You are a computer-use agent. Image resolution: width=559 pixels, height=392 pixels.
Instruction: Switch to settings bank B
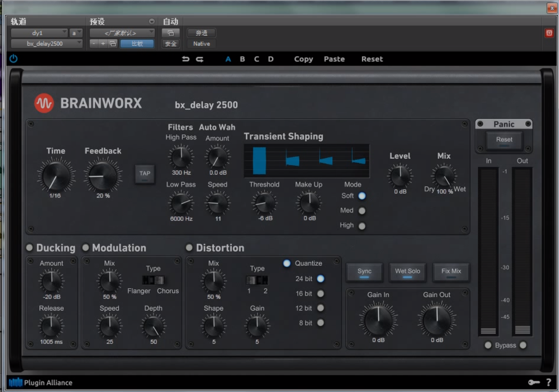click(x=242, y=59)
